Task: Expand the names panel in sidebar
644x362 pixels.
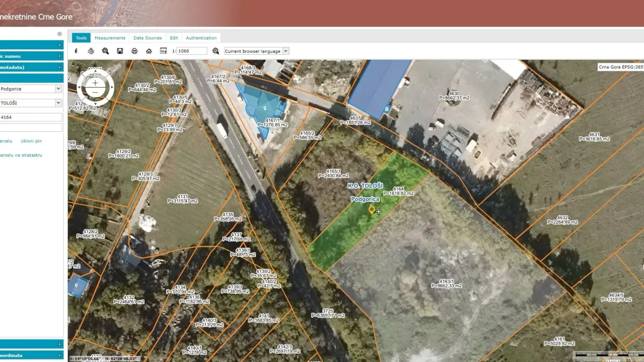Action: coord(60,56)
